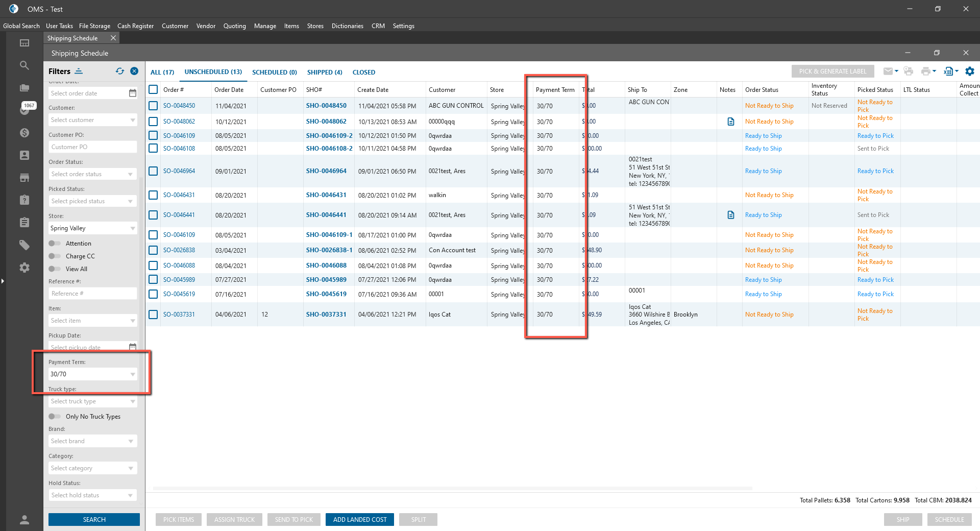This screenshot has height=531, width=980.
Task: Open the Order Status filter dropdown
Action: [93, 174]
